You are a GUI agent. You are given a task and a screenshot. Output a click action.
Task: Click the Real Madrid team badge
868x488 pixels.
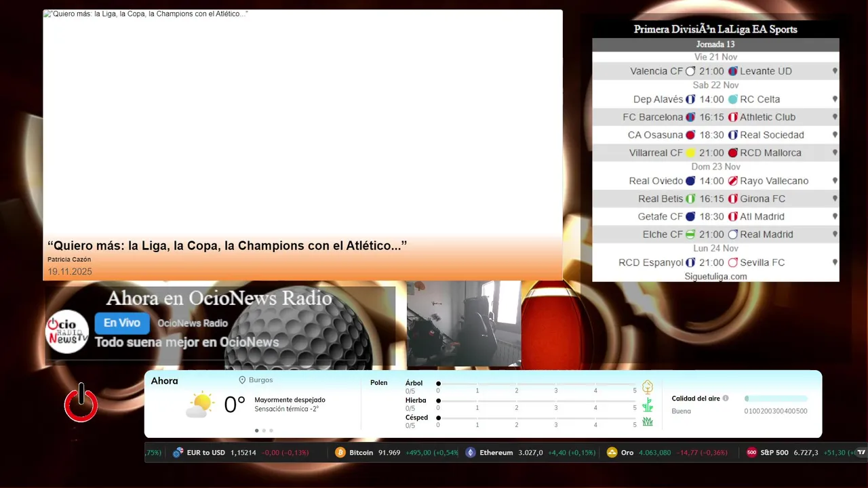click(732, 235)
